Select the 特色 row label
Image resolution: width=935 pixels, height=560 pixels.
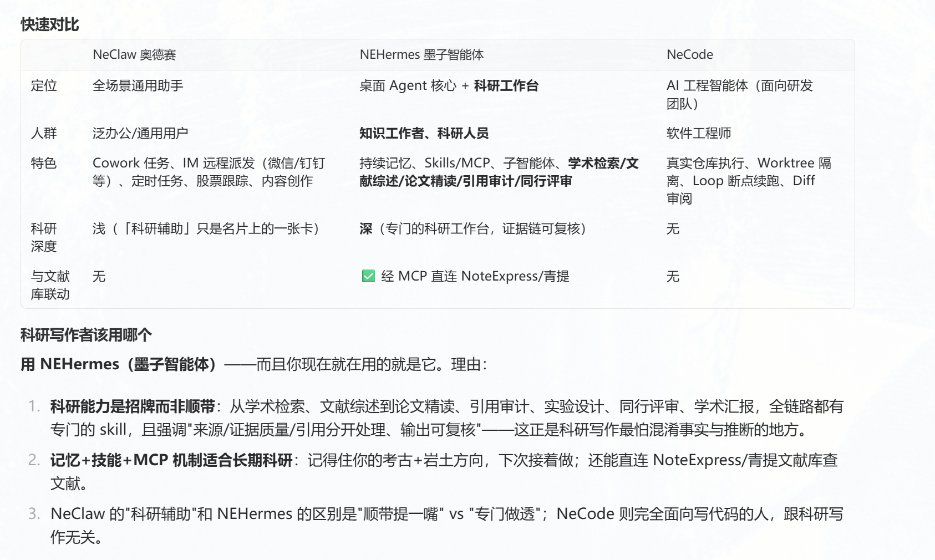point(44,163)
